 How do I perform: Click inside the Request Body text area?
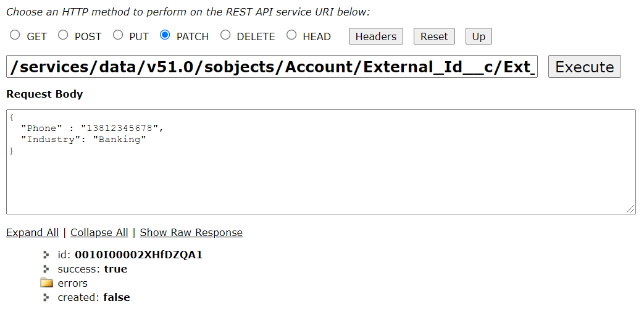coord(321,162)
